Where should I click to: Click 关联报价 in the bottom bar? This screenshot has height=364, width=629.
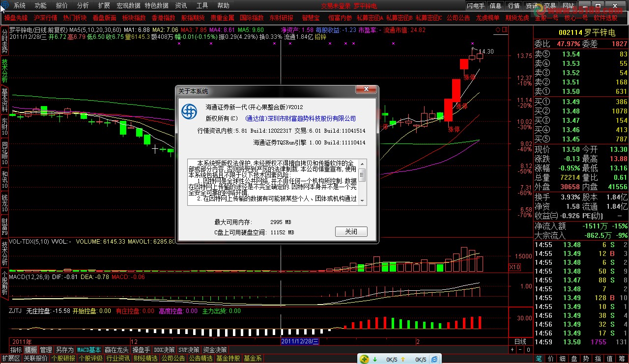click(36, 359)
